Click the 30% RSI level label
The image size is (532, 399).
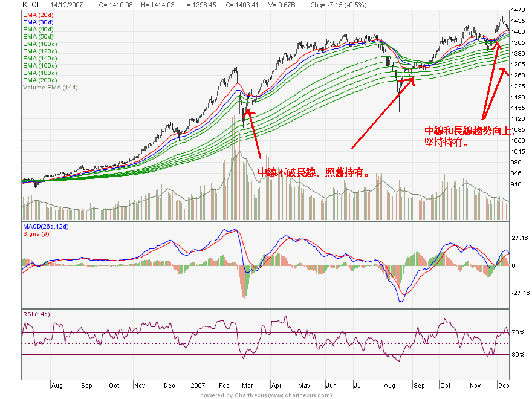point(517,355)
